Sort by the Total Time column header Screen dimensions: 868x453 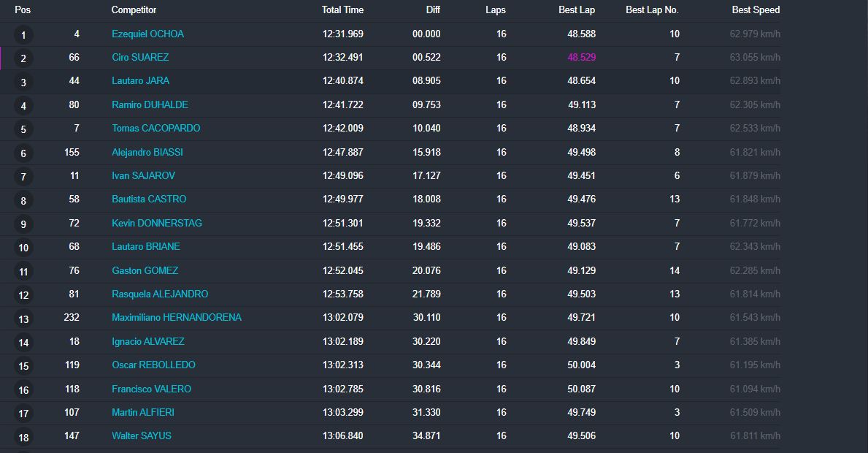(x=342, y=10)
